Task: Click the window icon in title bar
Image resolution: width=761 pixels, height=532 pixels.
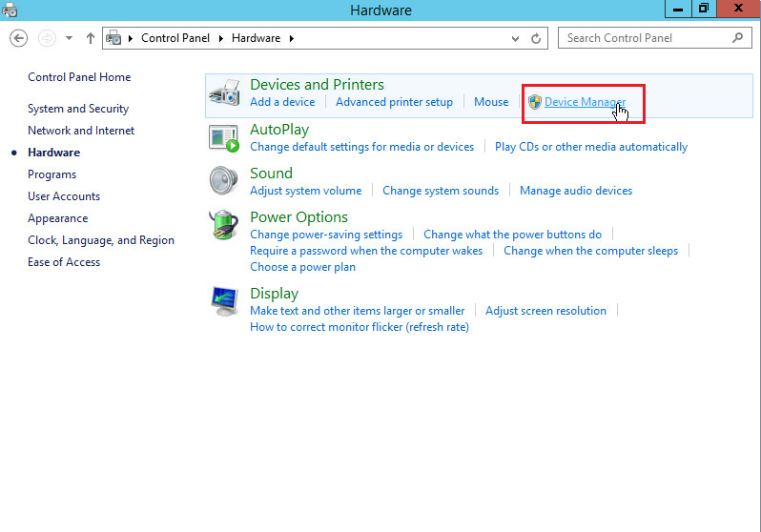Action: point(10,10)
